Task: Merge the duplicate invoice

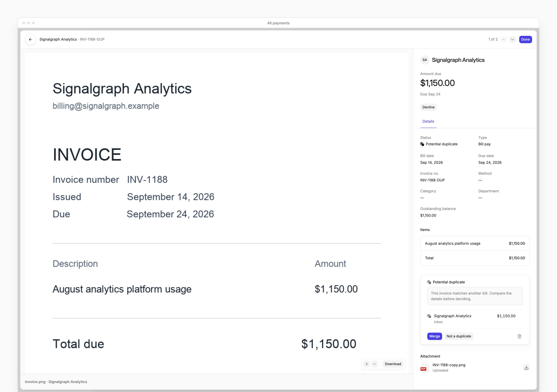Action: click(434, 336)
